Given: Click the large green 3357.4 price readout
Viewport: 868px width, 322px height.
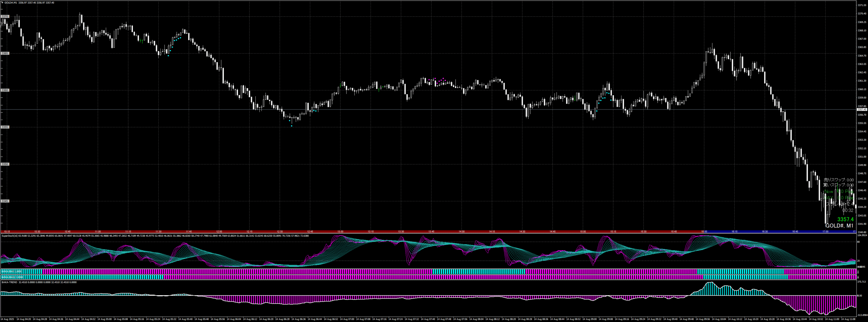Looking at the screenshot, I should 845,219.
